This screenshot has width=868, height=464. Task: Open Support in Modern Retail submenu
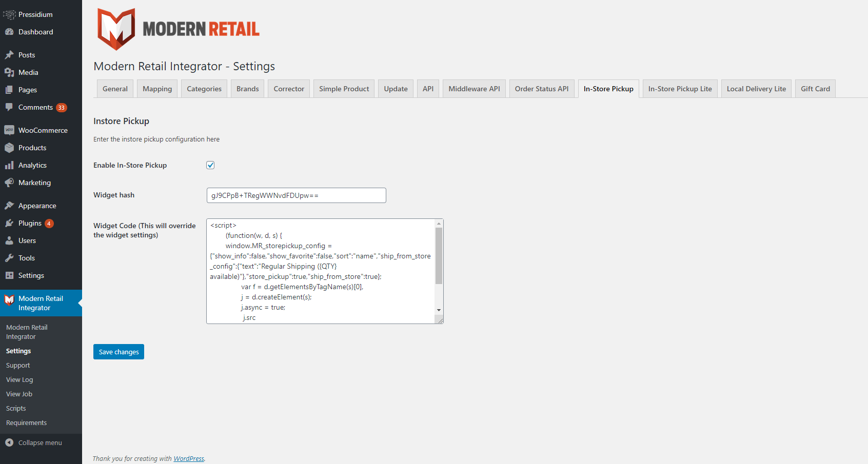click(x=18, y=366)
